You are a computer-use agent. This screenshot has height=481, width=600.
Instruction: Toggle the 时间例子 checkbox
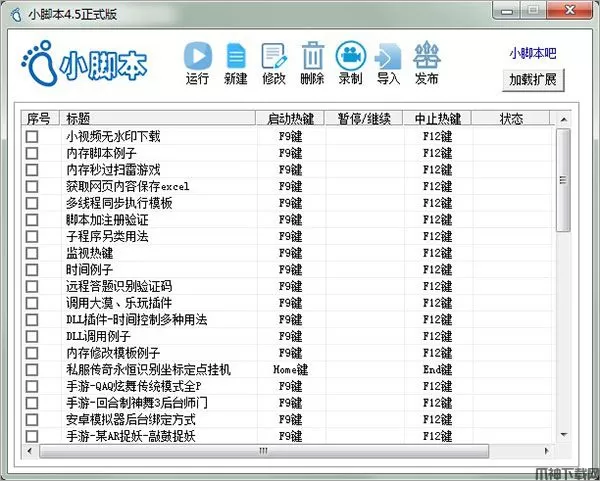point(32,270)
